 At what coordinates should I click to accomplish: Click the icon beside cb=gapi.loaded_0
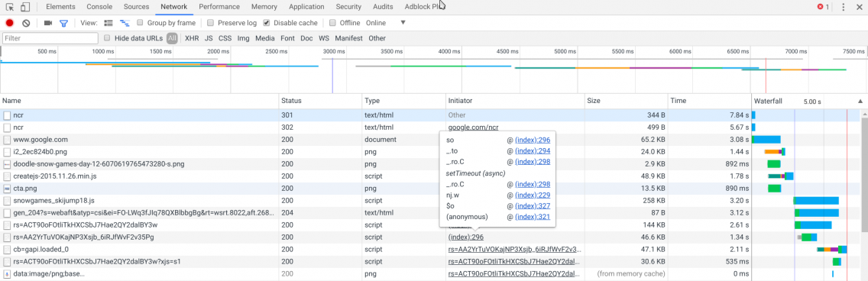(7, 250)
